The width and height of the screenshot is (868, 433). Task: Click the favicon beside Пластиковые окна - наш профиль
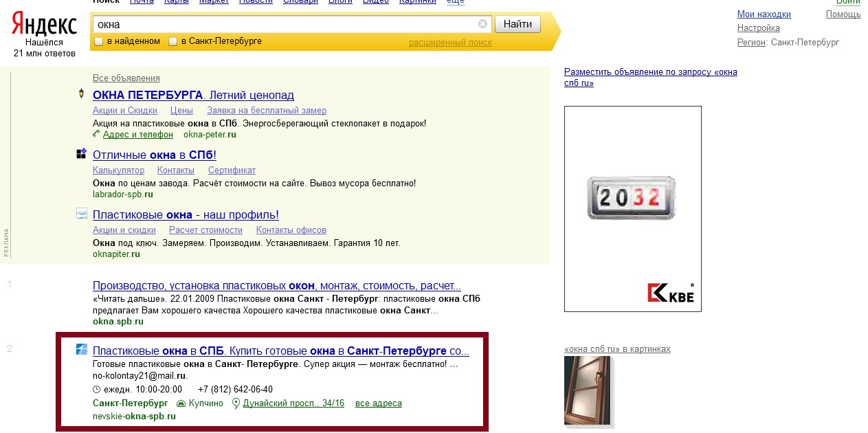tap(81, 214)
